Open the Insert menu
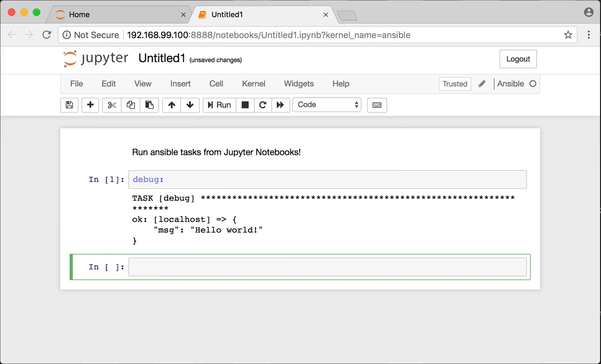This screenshot has height=364, width=601. pos(180,84)
